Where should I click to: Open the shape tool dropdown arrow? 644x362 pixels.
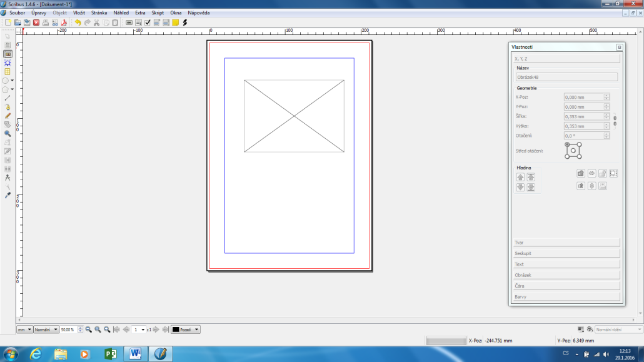[x=13, y=81]
